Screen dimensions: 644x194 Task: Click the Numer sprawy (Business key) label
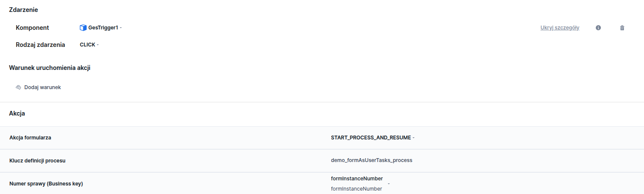click(x=46, y=184)
